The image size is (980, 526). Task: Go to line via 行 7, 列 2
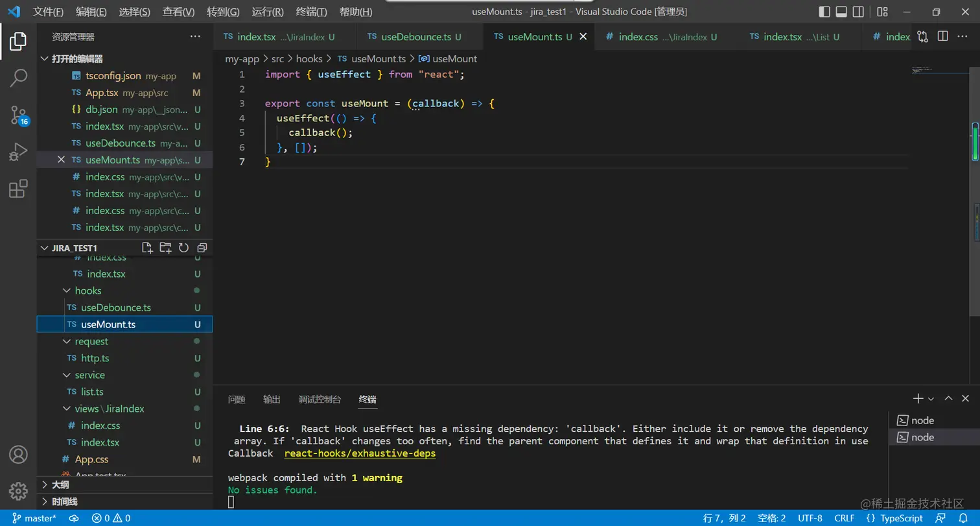725,518
